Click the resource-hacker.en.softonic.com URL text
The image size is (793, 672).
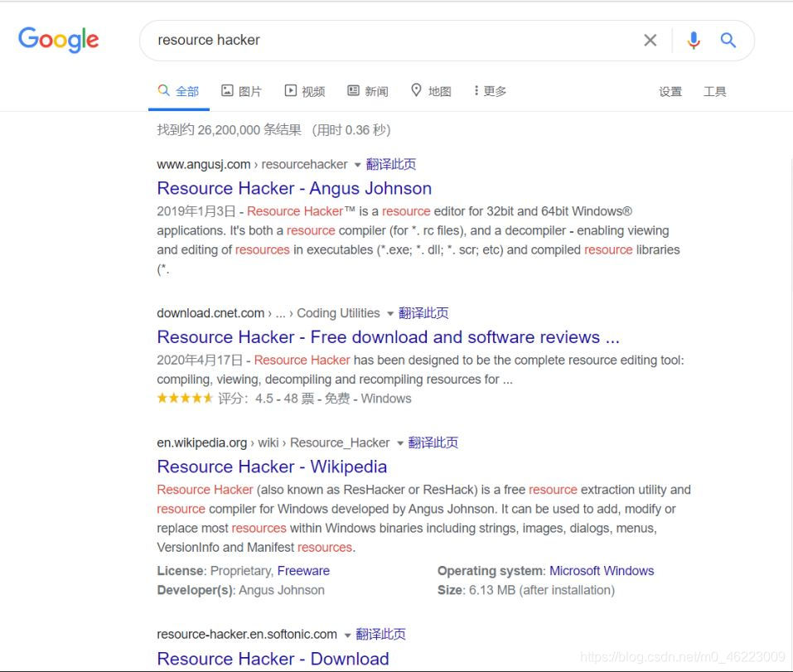(247, 634)
